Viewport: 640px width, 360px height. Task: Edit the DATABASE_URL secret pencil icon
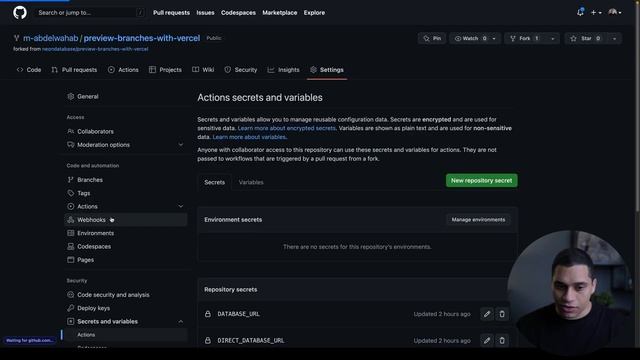pyautogui.click(x=487, y=314)
